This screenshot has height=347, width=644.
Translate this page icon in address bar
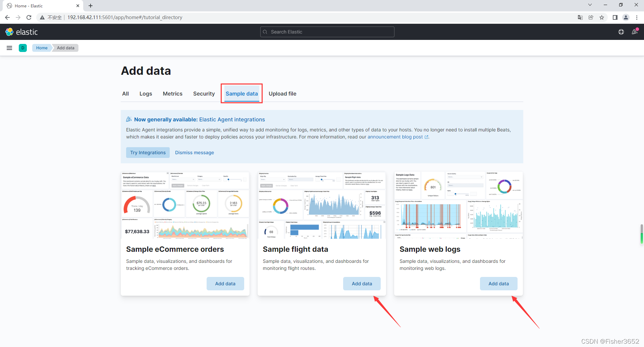tap(580, 17)
